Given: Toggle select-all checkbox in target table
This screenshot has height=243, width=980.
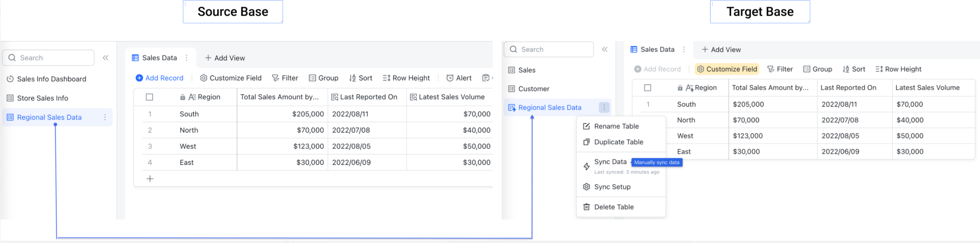Looking at the screenshot, I should click(x=647, y=88).
